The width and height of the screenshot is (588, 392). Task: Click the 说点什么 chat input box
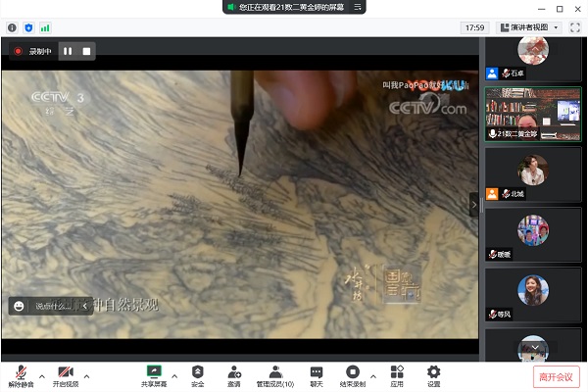[x=54, y=306]
